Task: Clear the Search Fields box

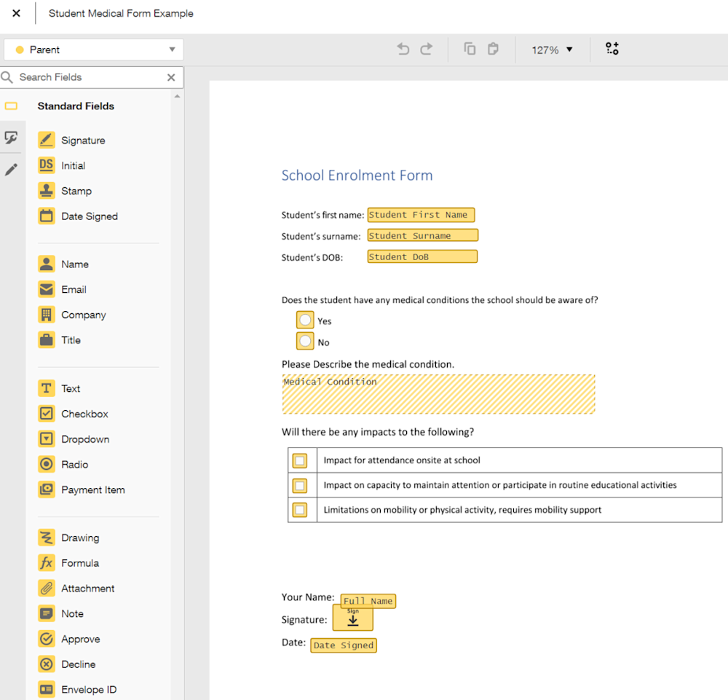Action: pos(171,77)
